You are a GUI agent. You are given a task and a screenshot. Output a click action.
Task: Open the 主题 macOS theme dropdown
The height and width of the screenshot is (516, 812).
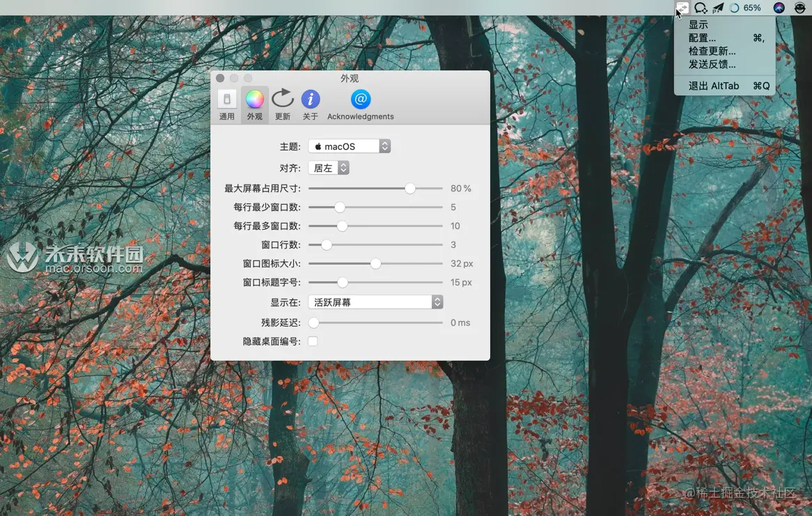pyautogui.click(x=350, y=146)
